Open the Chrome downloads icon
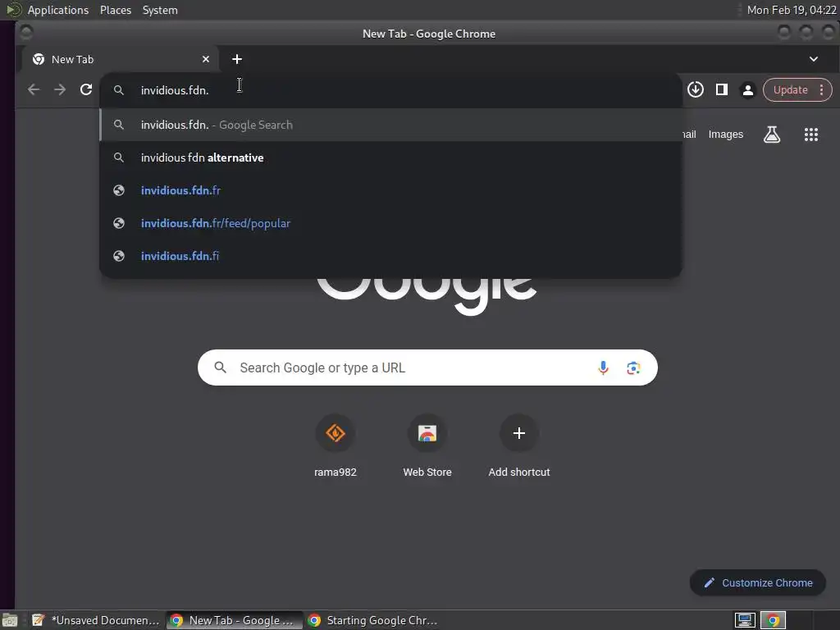Screen dimensions: 840x630 696,89
